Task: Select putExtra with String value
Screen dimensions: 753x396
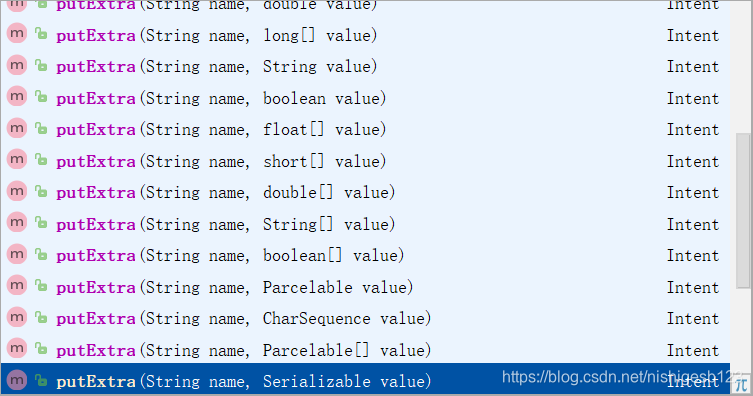Action: (365, 66)
